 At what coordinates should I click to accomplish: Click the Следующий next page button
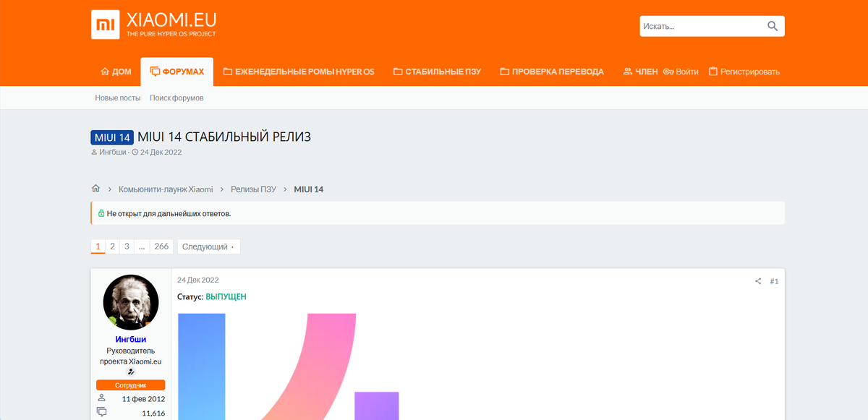pyautogui.click(x=208, y=247)
